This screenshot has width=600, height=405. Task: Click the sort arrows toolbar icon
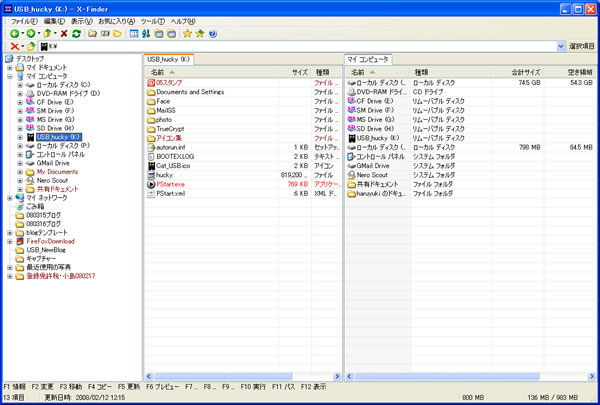(146, 34)
